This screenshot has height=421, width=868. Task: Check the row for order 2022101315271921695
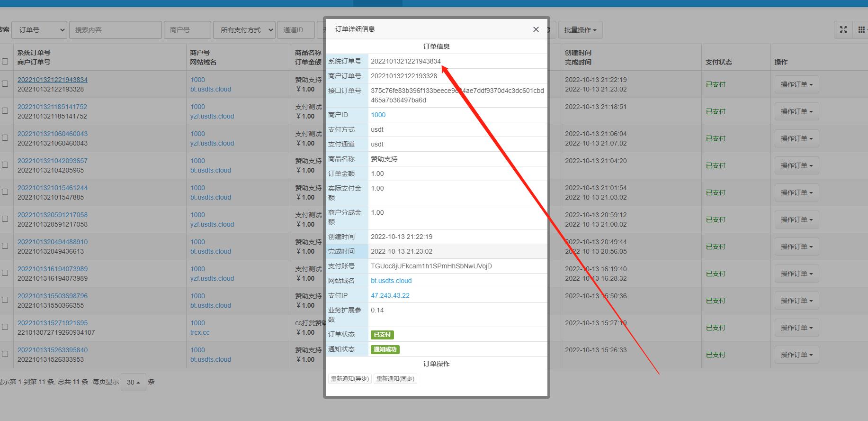(x=5, y=327)
